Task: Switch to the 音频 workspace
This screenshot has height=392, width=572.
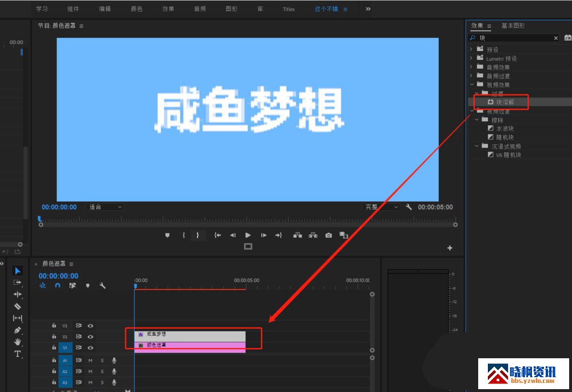Action: 200,9
